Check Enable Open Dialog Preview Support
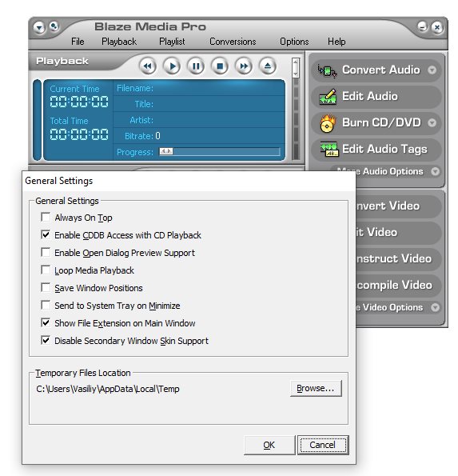458x476 pixels. (46, 252)
